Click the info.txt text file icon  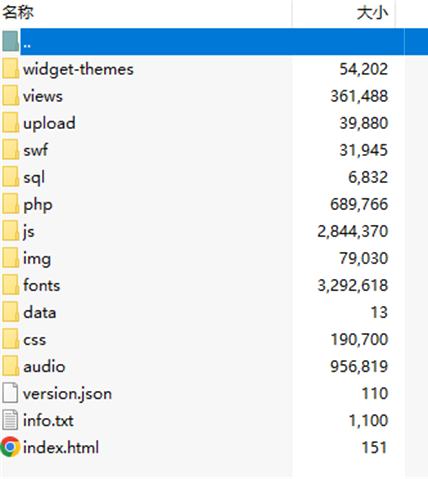coord(10,420)
